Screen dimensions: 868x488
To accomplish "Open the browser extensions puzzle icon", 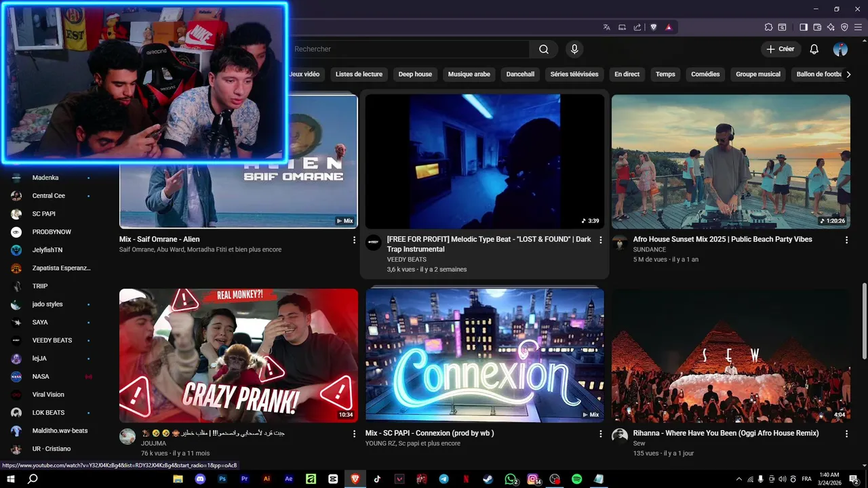I will coord(768,27).
